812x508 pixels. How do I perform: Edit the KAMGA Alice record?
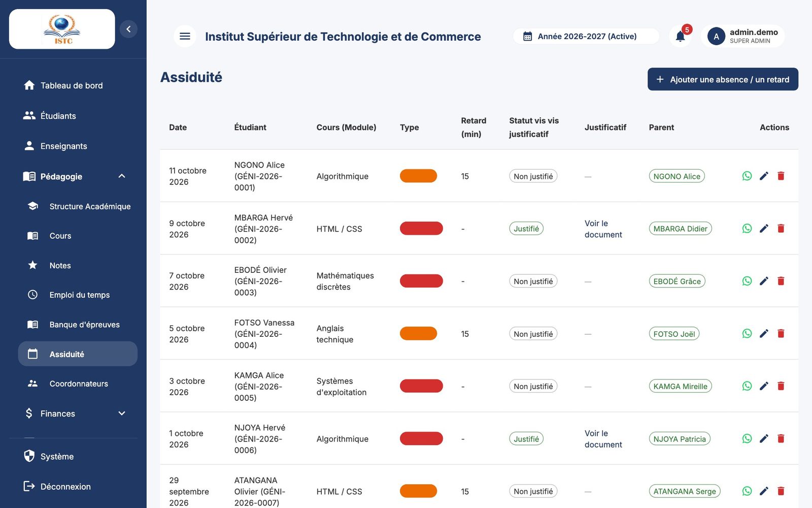click(764, 386)
